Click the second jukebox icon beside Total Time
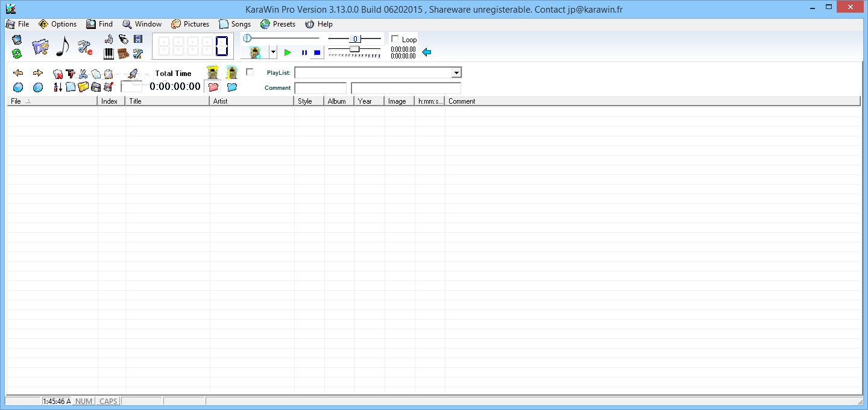 (232, 72)
